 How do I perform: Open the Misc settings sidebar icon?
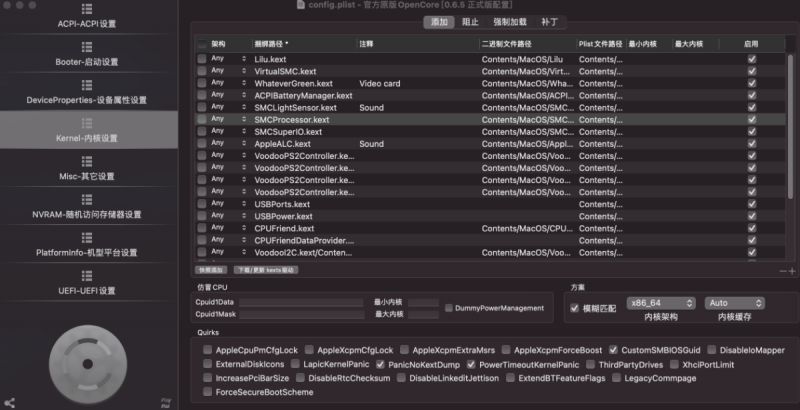(x=87, y=162)
